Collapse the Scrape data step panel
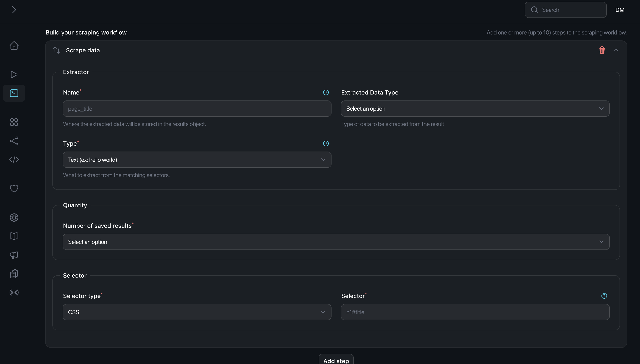Viewport: 640px width, 364px height. point(616,50)
